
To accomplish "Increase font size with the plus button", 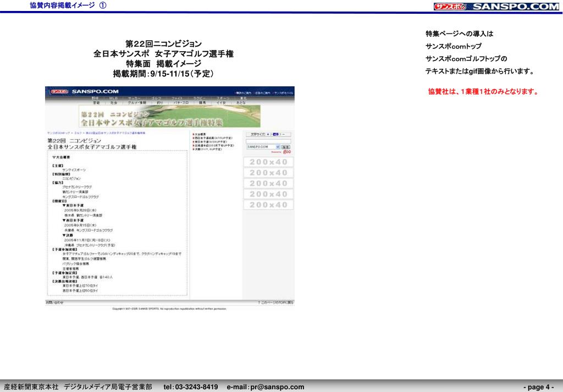I will [x=268, y=134].
